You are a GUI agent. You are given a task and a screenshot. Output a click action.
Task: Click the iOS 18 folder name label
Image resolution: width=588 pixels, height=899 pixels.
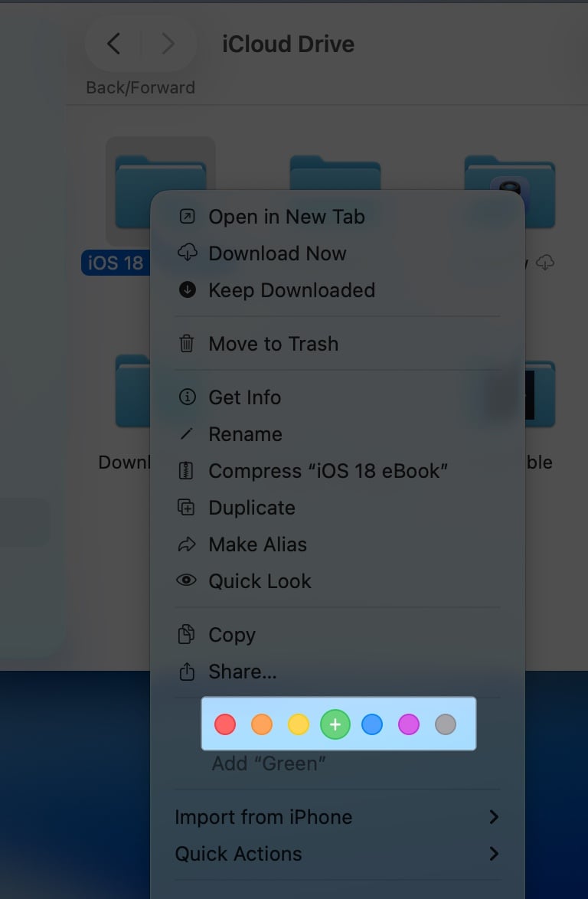click(116, 263)
